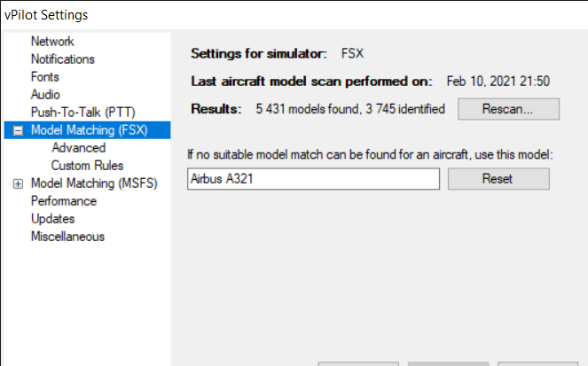The width and height of the screenshot is (588, 366).
Task: Click the Reset button
Action: tap(498, 179)
